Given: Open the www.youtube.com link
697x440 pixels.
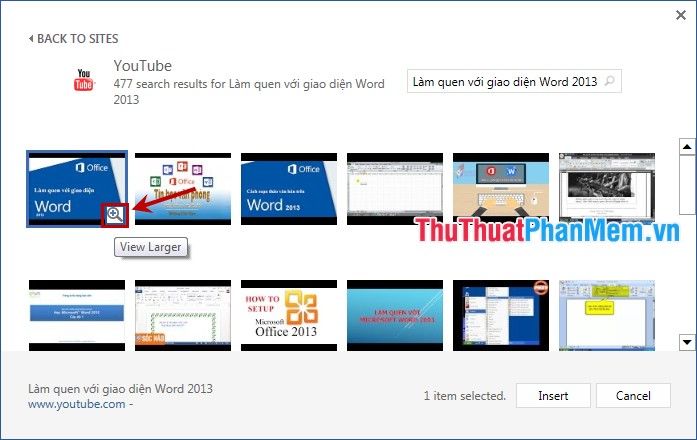Looking at the screenshot, I should point(76,404).
